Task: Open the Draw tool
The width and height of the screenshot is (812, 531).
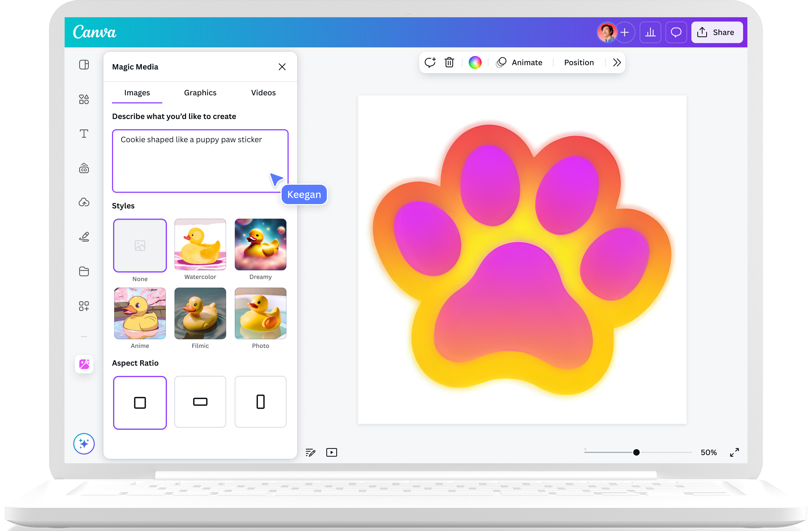Action: 84,236
